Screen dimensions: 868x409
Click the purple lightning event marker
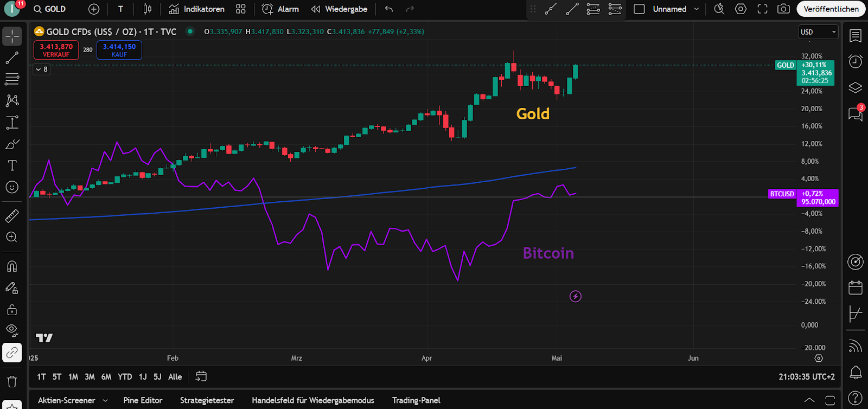[576, 296]
